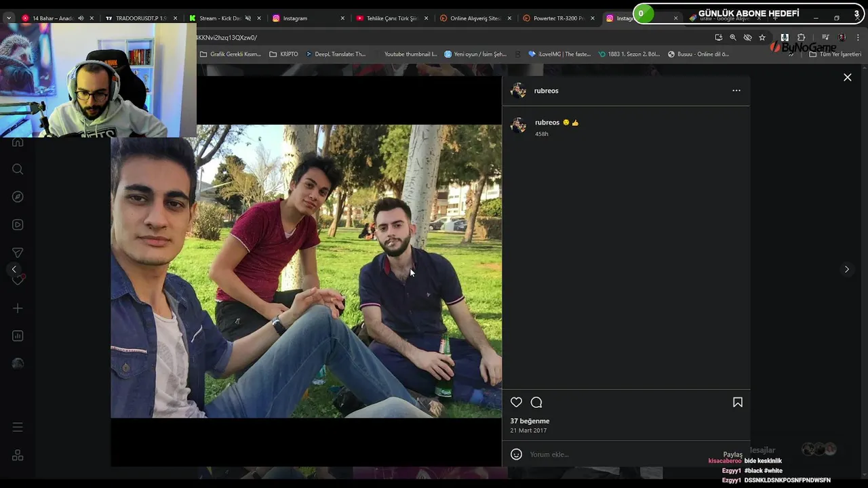The image size is (868, 488).
Task: Go to the previous post arrow
Action: point(14,269)
